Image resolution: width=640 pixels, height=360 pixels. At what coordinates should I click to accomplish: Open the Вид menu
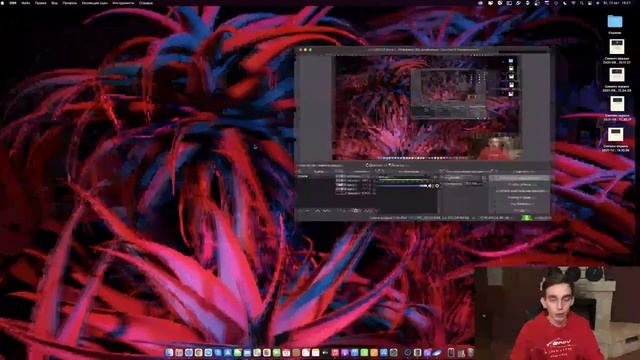[x=54, y=3]
